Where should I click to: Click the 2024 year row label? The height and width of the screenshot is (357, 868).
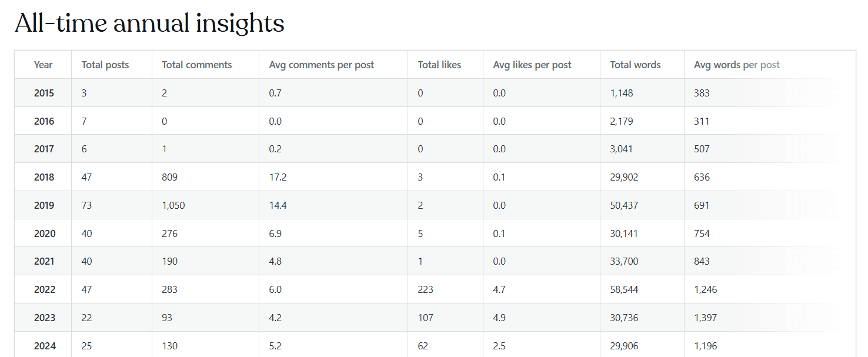[x=45, y=346]
